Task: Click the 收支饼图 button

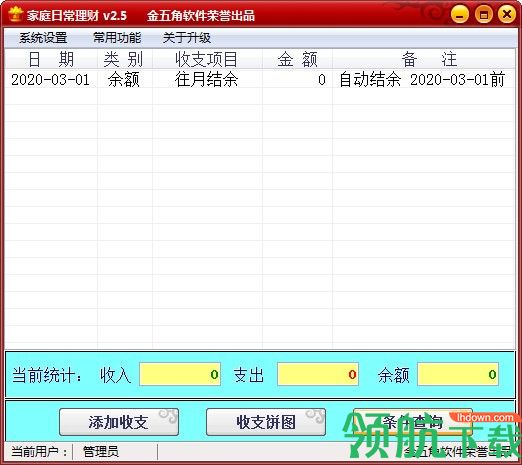Action: click(266, 422)
